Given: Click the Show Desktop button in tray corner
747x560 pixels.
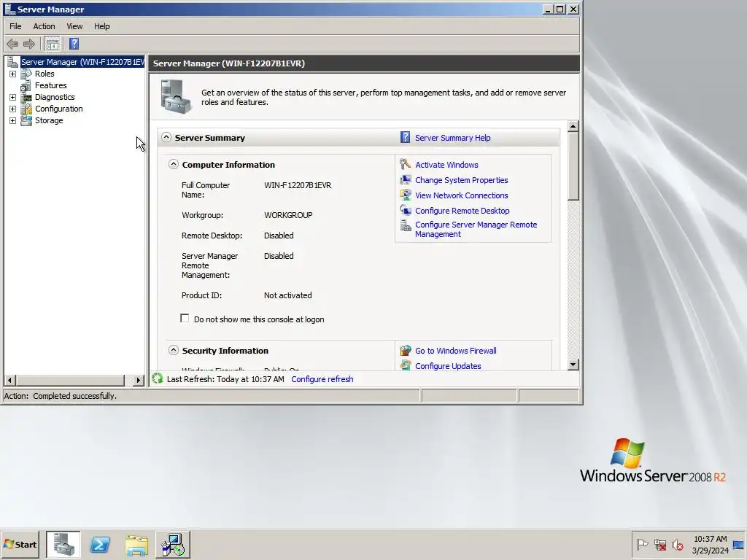Looking at the screenshot, I should [x=739, y=545].
